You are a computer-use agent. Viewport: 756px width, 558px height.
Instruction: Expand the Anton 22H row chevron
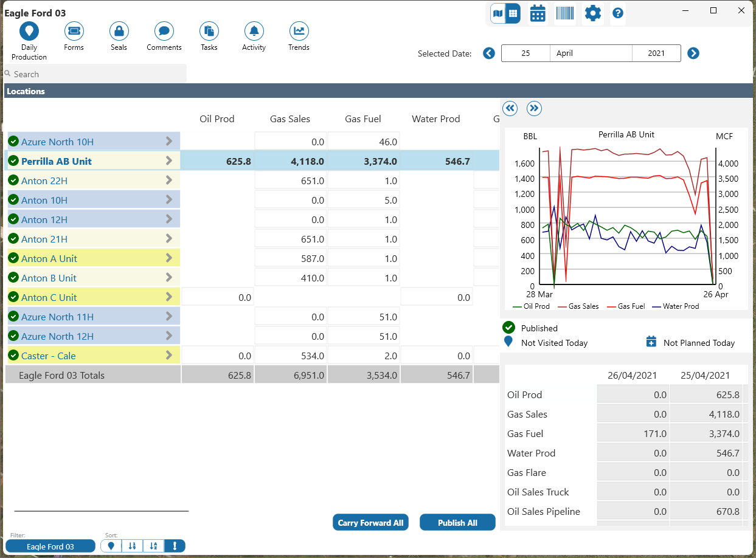[169, 181]
